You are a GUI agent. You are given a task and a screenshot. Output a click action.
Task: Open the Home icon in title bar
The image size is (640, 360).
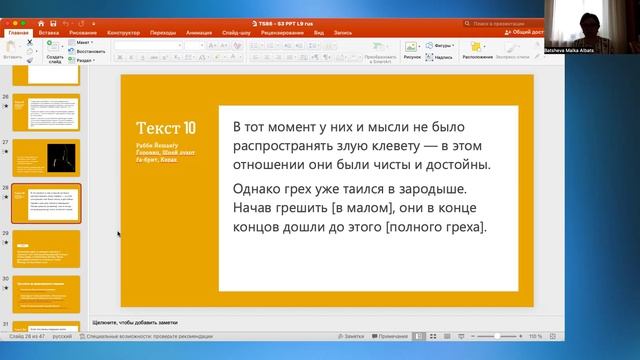(x=41, y=24)
